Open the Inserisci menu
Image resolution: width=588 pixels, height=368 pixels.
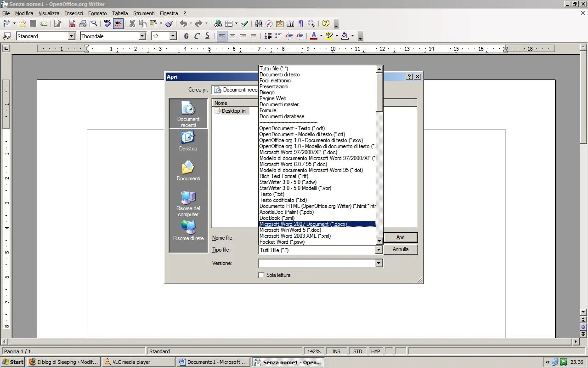[x=74, y=13]
